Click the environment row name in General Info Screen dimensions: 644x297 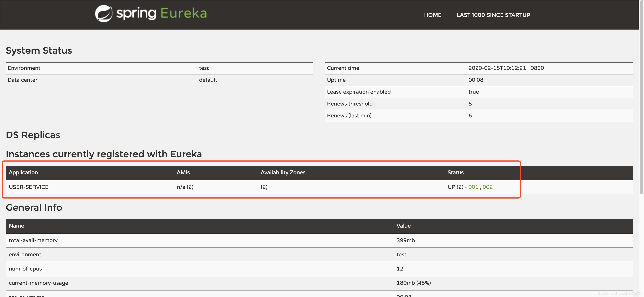click(x=25, y=254)
